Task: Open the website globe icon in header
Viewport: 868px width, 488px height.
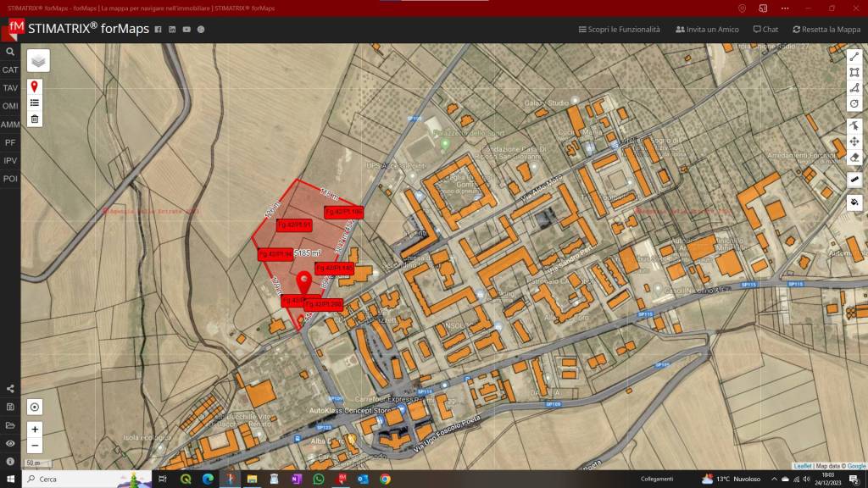Action: [x=201, y=30]
